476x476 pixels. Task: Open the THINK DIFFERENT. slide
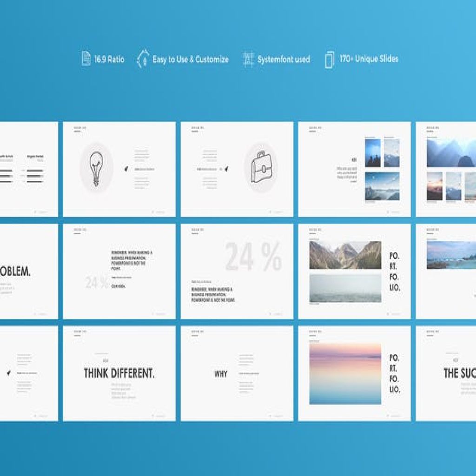(x=119, y=373)
